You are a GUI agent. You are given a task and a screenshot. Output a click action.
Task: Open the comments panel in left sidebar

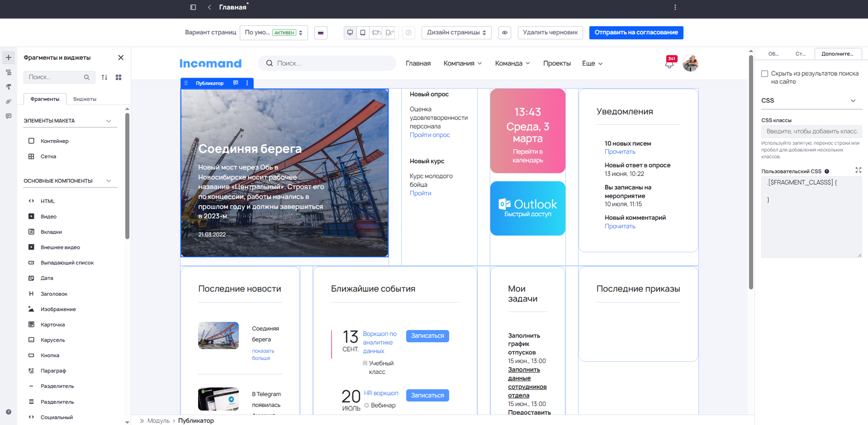tap(9, 116)
